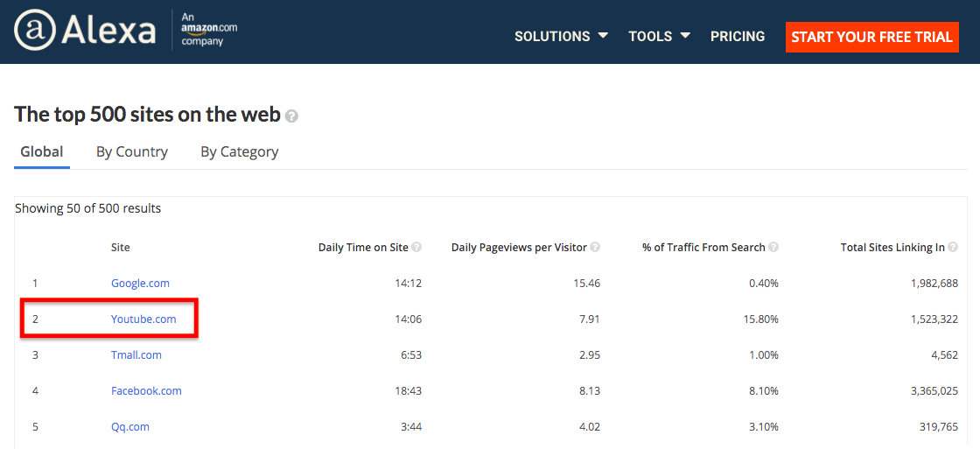Image resolution: width=980 pixels, height=449 pixels.
Task: Open the Qq.com link
Action: (130, 428)
